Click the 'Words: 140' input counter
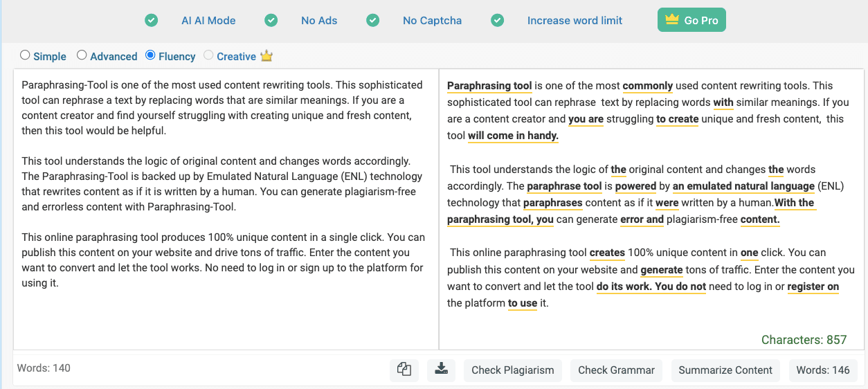 coord(43,368)
